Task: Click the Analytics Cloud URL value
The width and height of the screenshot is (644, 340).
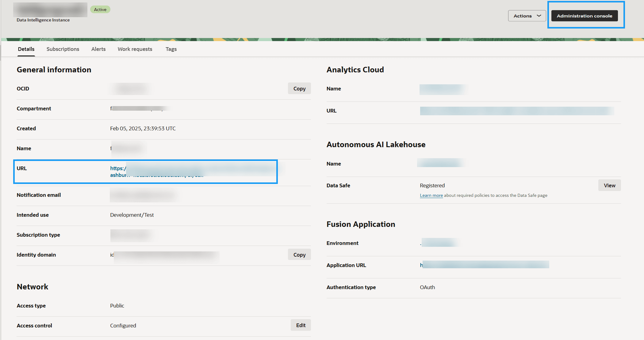Action: [516, 111]
